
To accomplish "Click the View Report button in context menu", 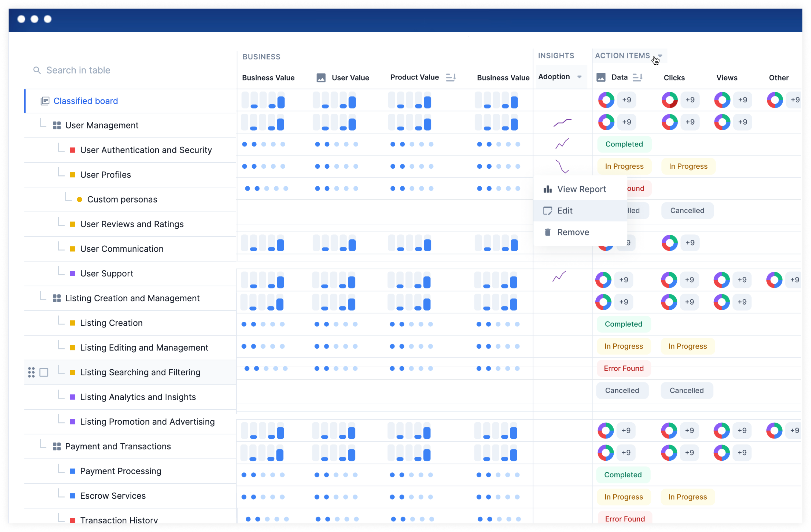I will tap(581, 188).
